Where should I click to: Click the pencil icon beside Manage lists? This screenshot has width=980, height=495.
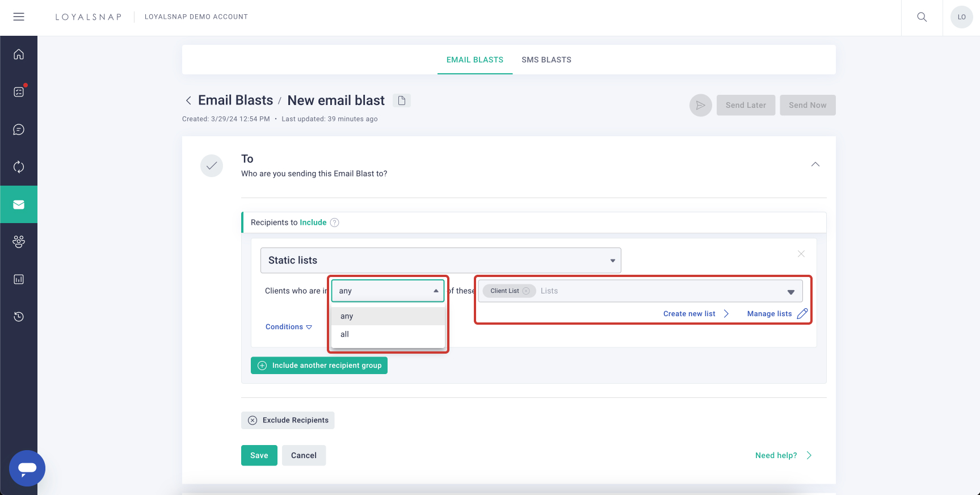pos(802,313)
